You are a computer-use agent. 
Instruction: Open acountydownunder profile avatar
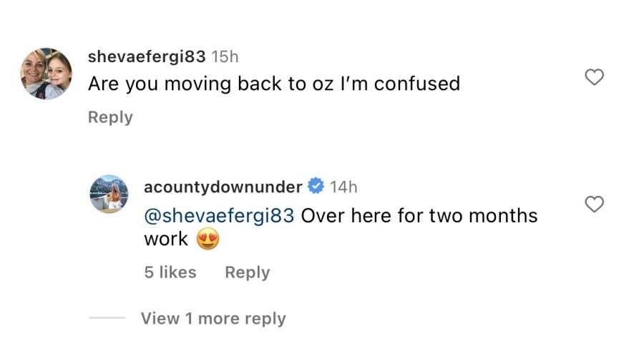109,194
